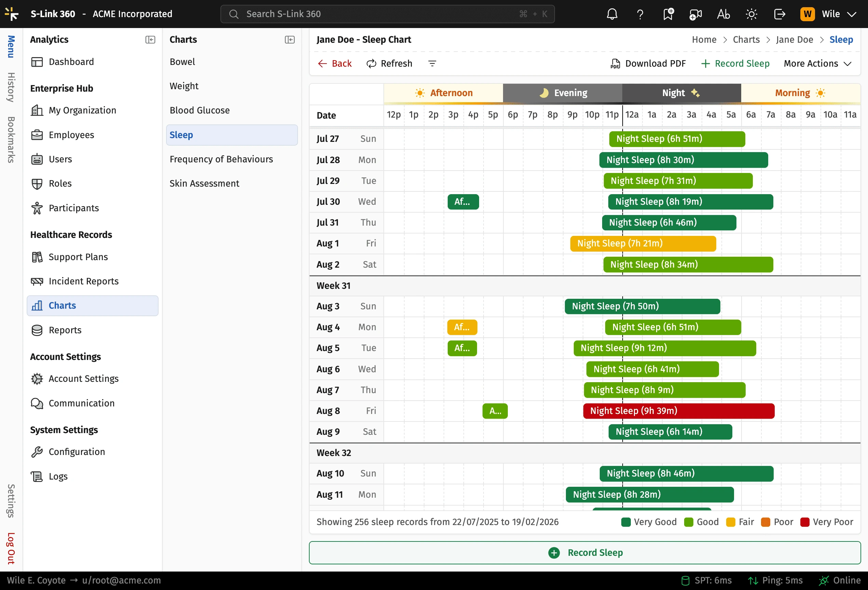Click the Download PDF icon

615,64
